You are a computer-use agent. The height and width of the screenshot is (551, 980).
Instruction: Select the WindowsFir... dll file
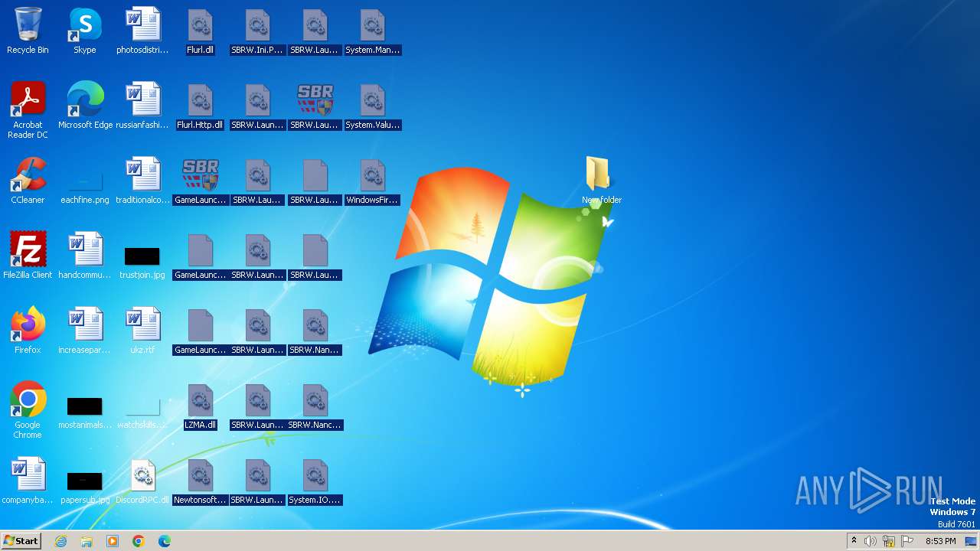tap(372, 181)
